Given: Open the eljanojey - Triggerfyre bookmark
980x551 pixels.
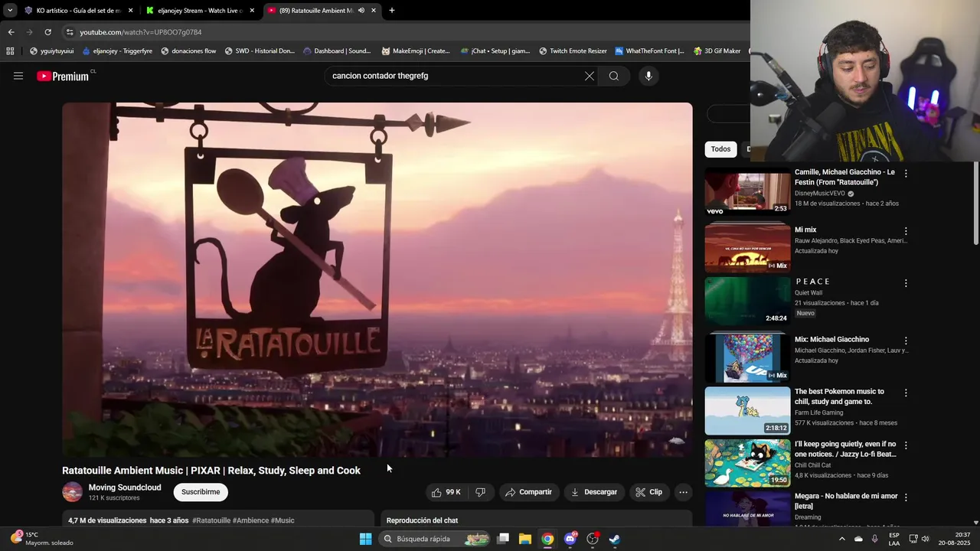Looking at the screenshot, I should click(x=117, y=51).
